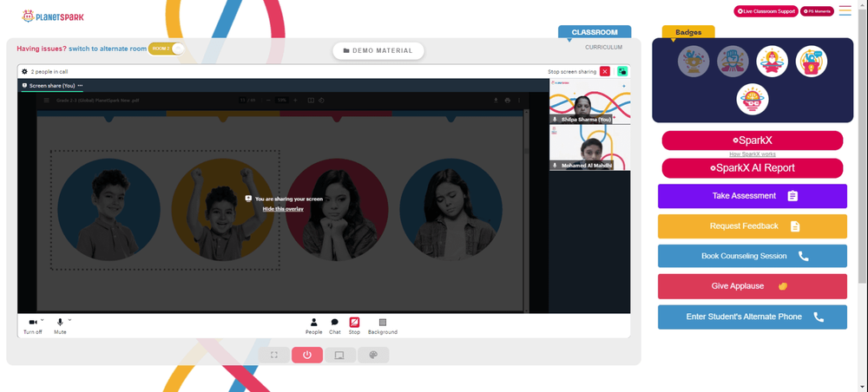Select the CLASSROOM tab
The height and width of the screenshot is (392, 868).
click(595, 32)
